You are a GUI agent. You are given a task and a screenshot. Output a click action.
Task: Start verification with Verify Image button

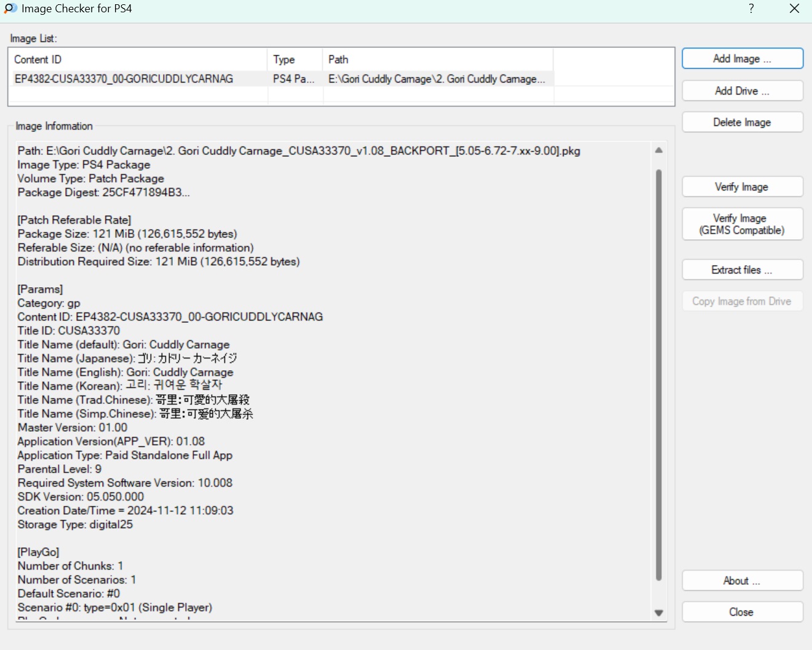742,187
